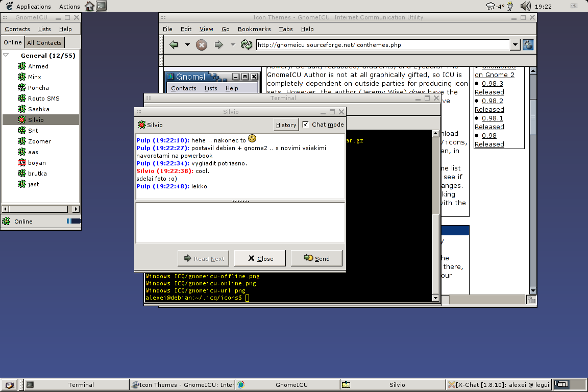Click the Send button
Image resolution: width=588 pixels, height=392 pixels.
[316, 258]
